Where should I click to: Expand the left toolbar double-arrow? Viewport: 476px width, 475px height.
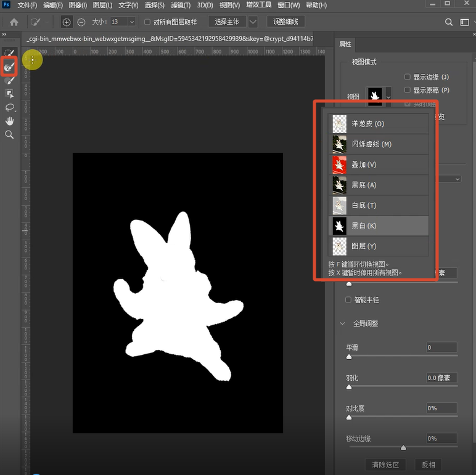(x=4, y=35)
